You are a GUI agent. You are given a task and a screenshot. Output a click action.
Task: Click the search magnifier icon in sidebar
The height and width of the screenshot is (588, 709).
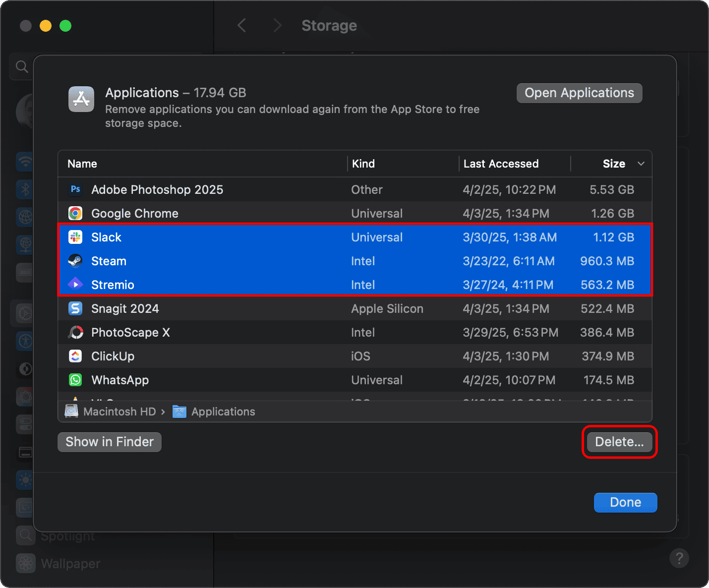22,66
